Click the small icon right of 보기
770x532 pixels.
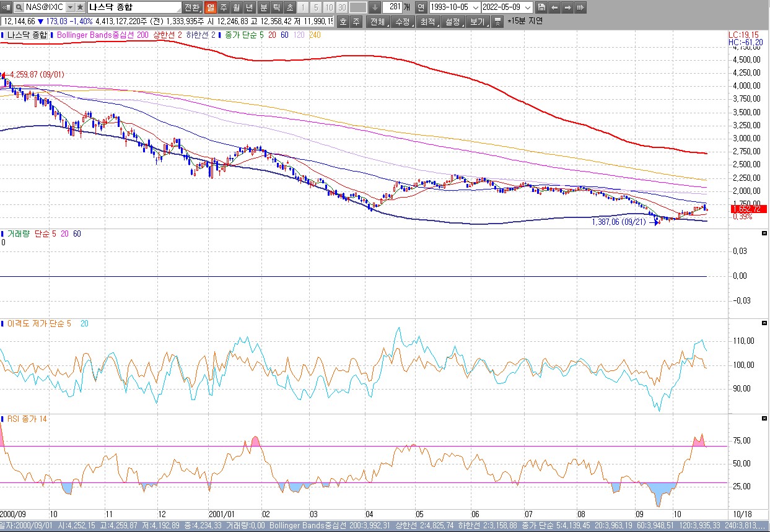click(498, 22)
